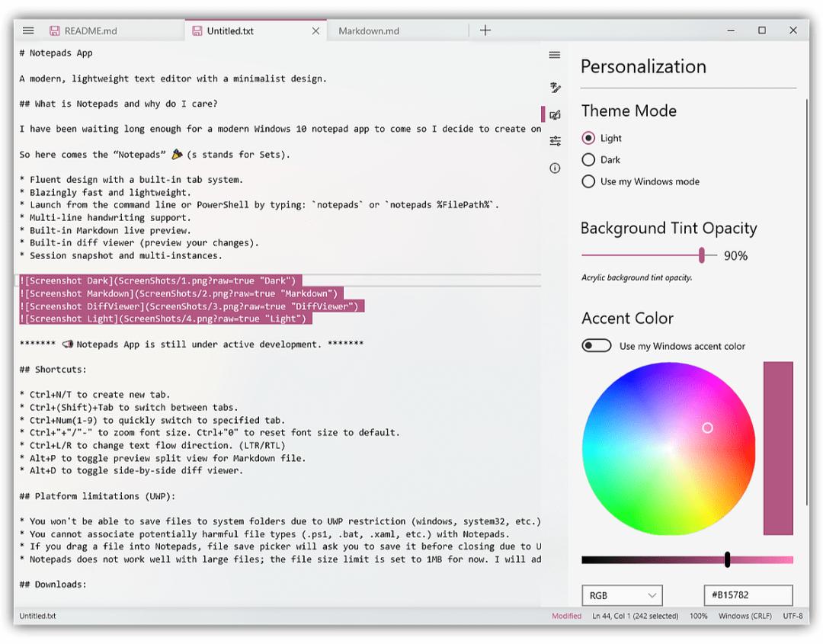The height and width of the screenshot is (644, 823).
Task: Click the 90% opacity value
Action: 735,255
